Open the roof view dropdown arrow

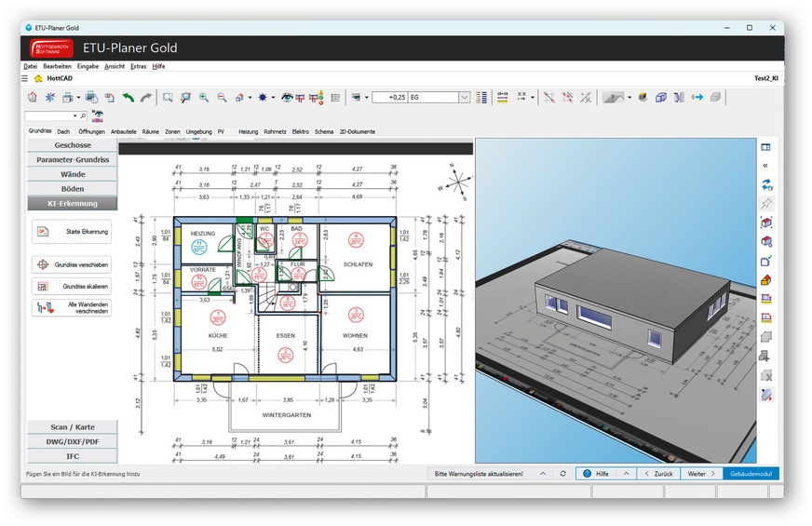629,98
